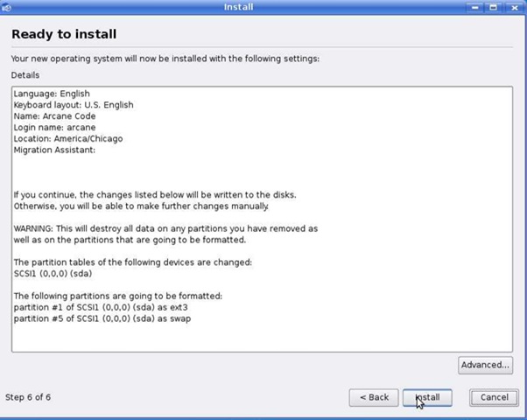Open the Advanced options dialog
527x420 pixels.
485,365
